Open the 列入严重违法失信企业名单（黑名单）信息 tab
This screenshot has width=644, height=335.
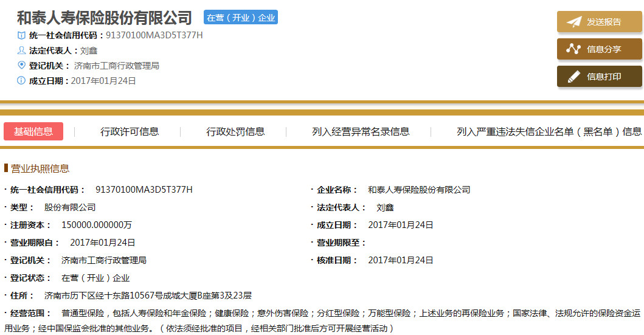point(549,131)
